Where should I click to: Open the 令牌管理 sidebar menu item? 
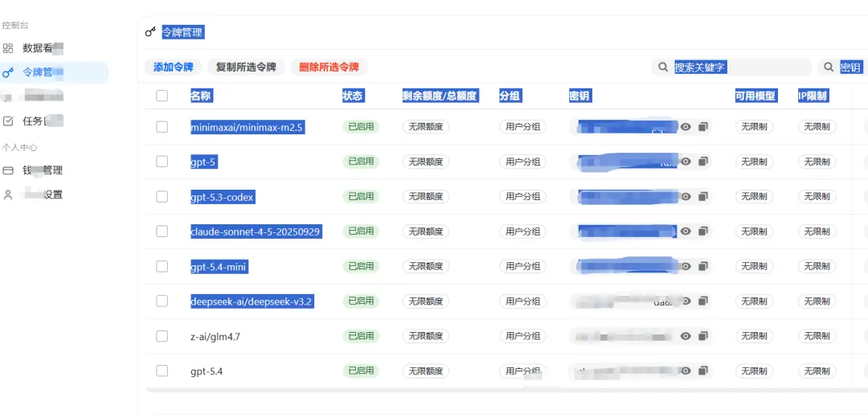tap(54, 72)
